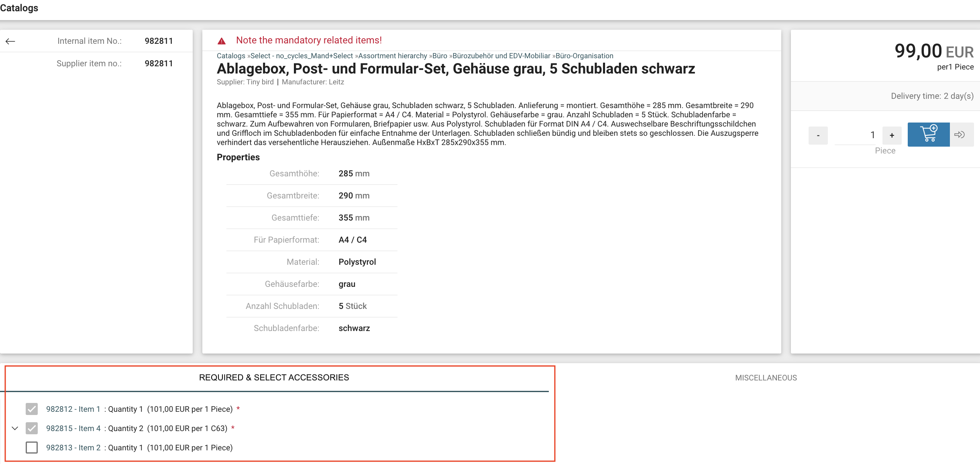Collapse the chevron beside Item 4
The image size is (980, 464).
(x=15, y=428)
